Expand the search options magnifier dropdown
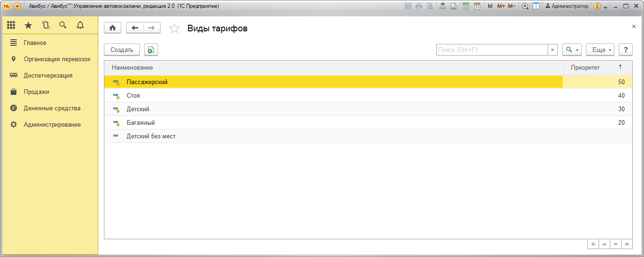The height and width of the screenshot is (257, 644). pyautogui.click(x=571, y=50)
